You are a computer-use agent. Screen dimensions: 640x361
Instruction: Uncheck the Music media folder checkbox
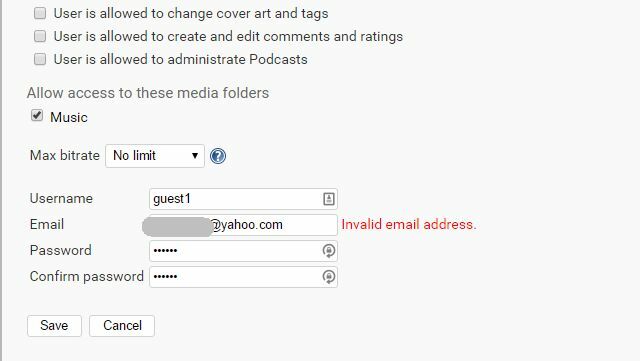[x=37, y=116]
